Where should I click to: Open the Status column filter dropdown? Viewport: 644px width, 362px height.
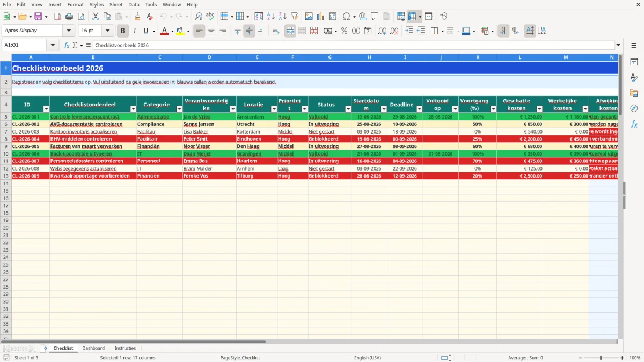click(348, 109)
